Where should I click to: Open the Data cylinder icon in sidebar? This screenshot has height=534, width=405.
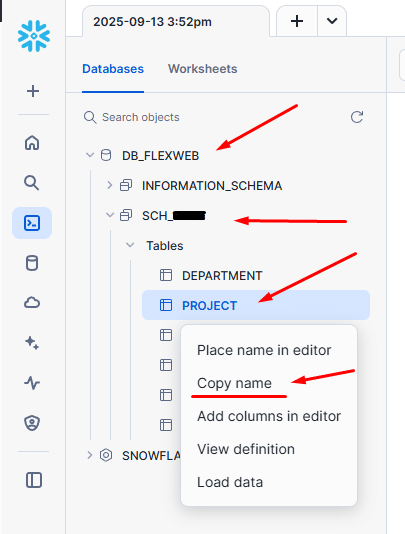(32, 263)
